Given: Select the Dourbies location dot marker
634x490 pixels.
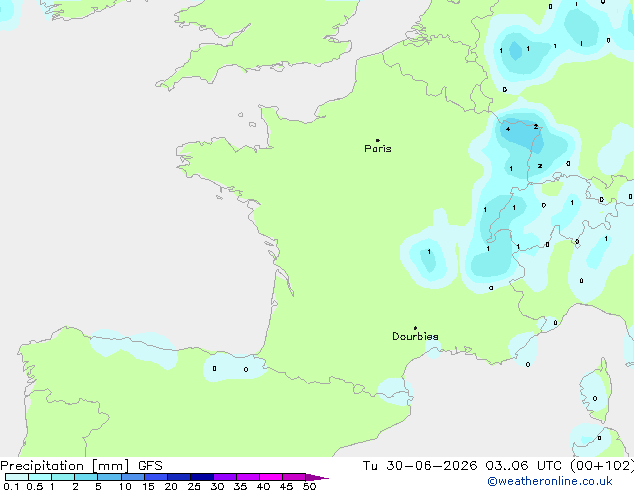Looking at the screenshot, I should [415, 328].
